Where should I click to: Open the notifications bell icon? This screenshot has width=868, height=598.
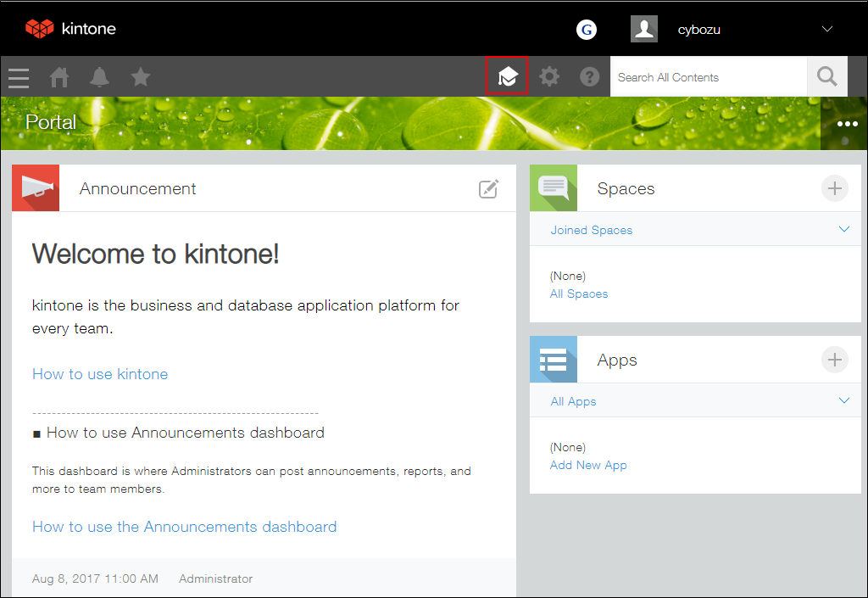point(99,77)
